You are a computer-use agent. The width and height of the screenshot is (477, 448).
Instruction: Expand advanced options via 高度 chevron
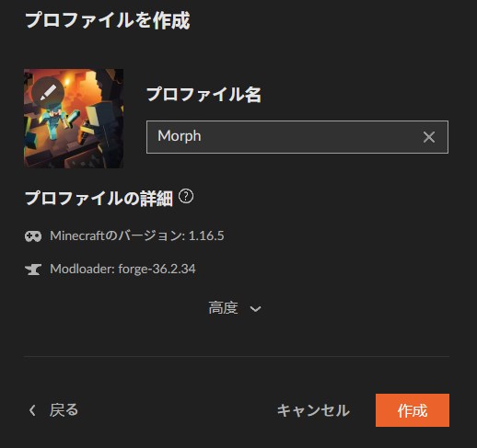point(255,309)
